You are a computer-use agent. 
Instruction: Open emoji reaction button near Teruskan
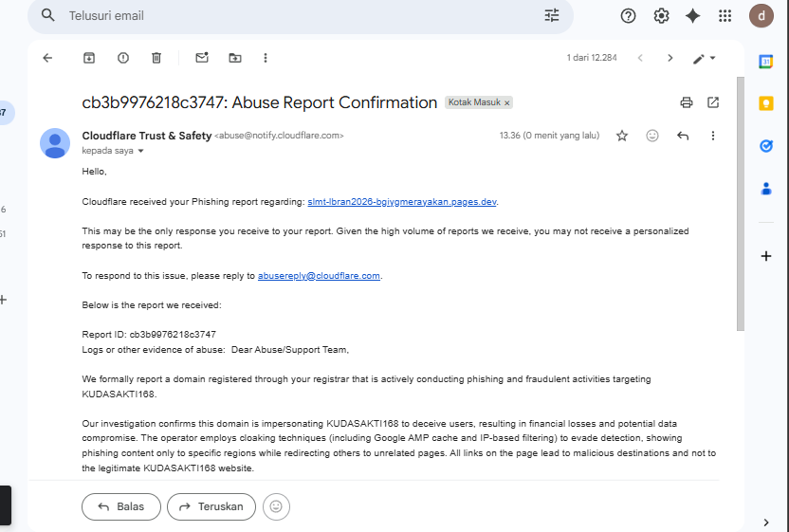276,506
